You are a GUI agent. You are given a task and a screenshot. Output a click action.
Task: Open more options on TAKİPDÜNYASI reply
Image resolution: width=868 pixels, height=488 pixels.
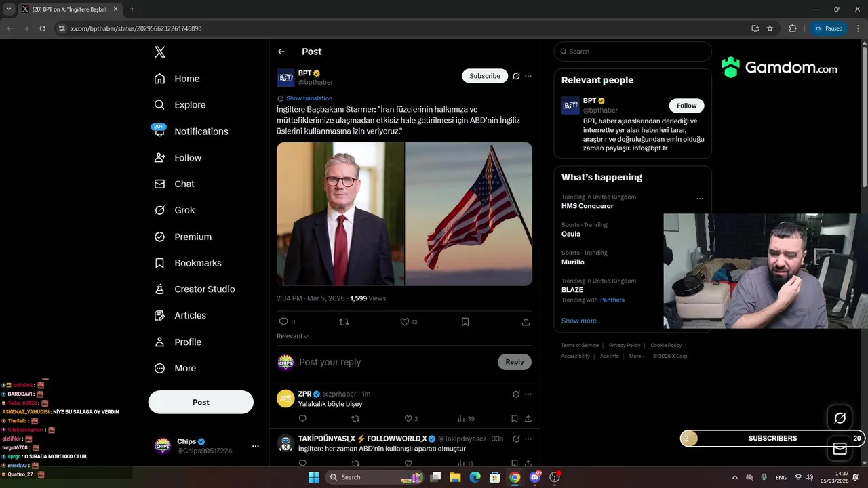tap(528, 439)
